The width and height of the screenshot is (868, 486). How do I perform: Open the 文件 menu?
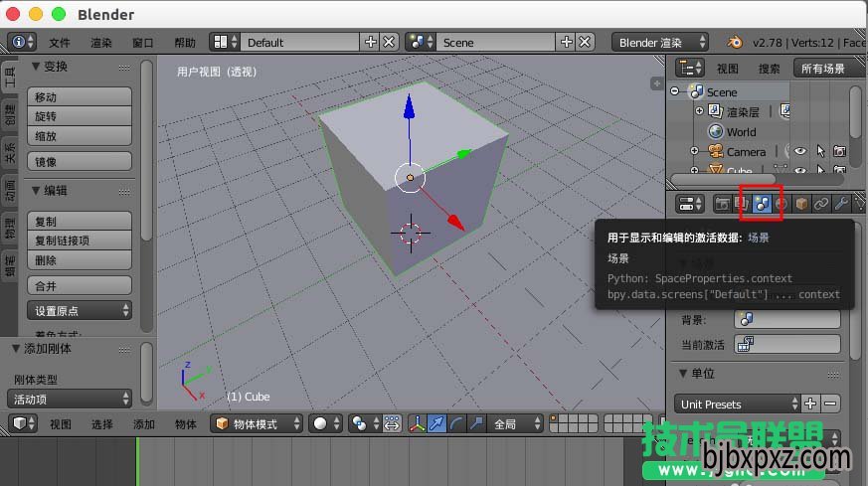[60, 43]
